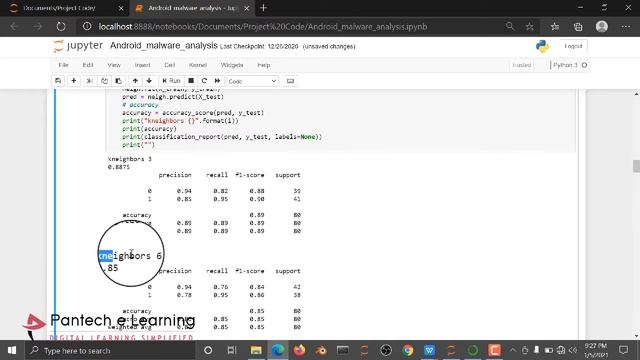This screenshot has height=360, width=640.
Task: Restart the kernel with the circular arrow
Action: (x=204, y=81)
